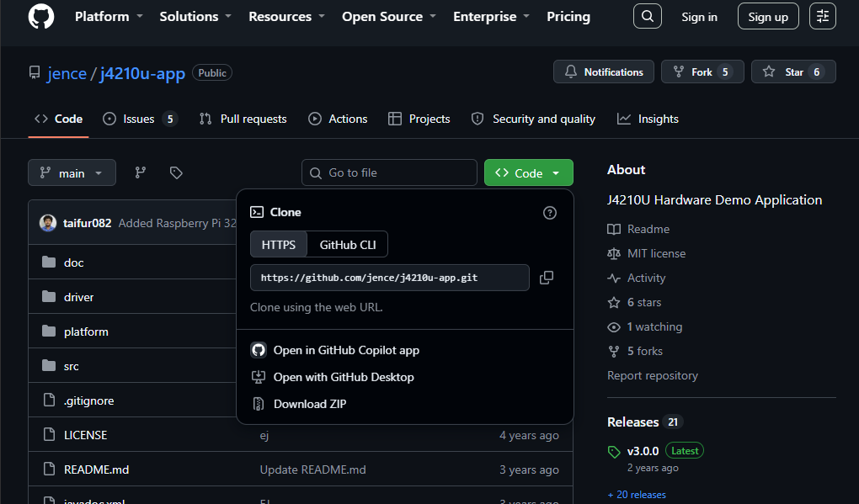Expand the Open Source menu
859x504 pixels.
click(389, 17)
